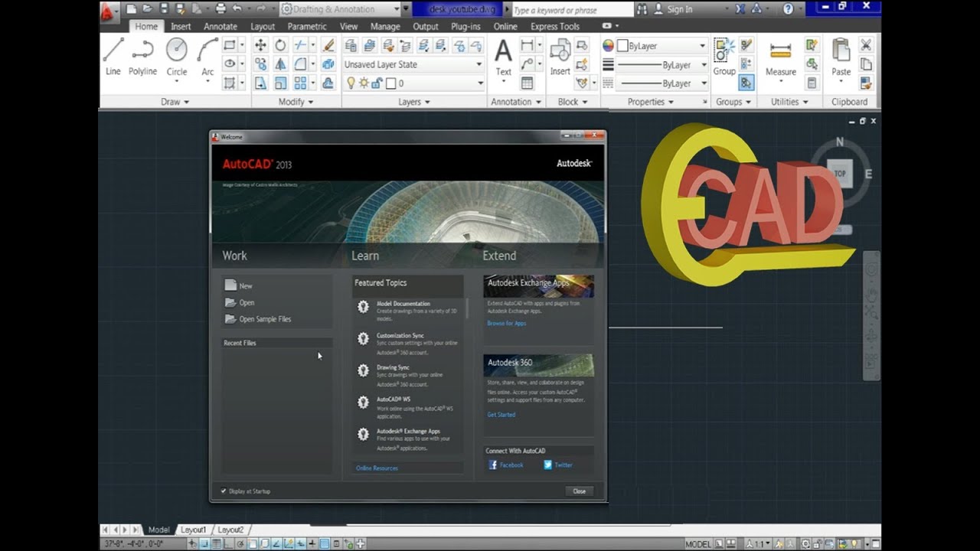Click the Rotate tool icon
The image size is (980, 551).
click(280, 45)
